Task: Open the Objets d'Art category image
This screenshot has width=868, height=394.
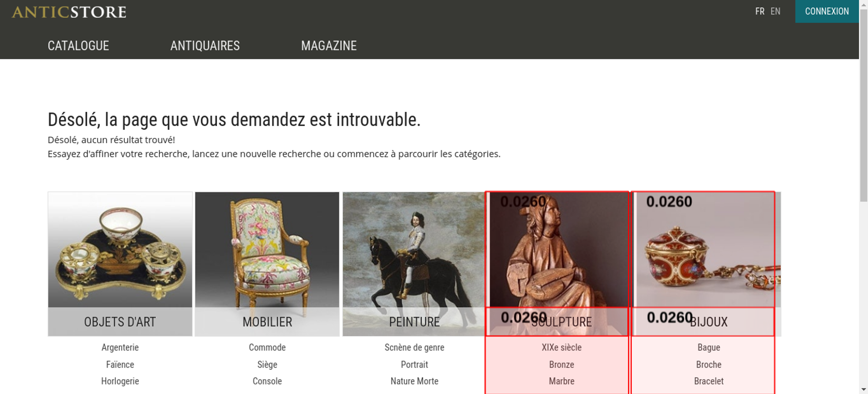Action: click(120, 250)
